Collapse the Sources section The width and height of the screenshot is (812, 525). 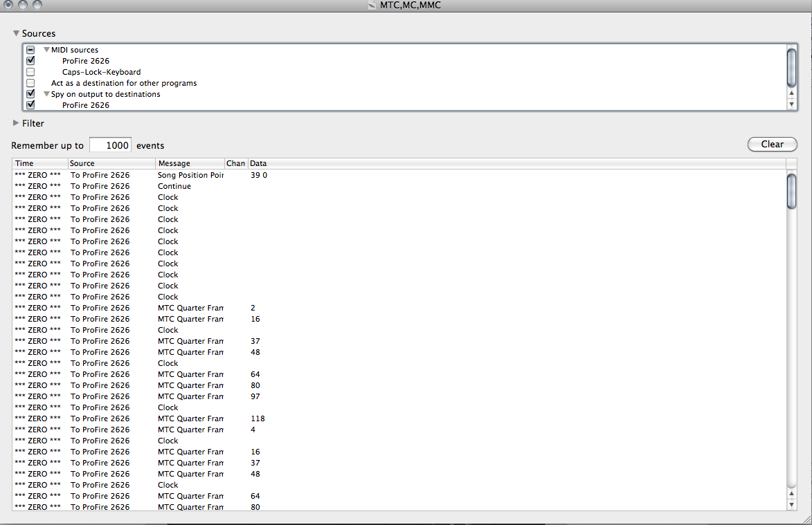coord(16,33)
